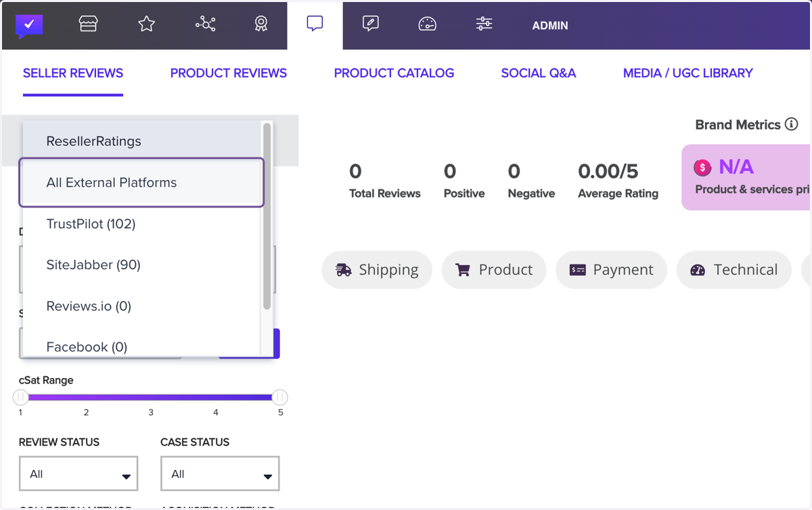Viewport: 812px width, 510px height.
Task: Click the shopping cart Product icon
Action: point(463,270)
